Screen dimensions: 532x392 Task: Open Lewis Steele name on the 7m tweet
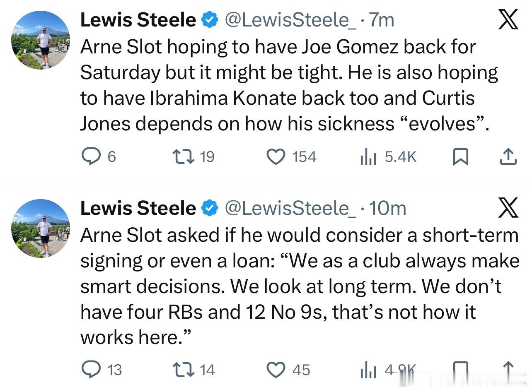(x=138, y=20)
